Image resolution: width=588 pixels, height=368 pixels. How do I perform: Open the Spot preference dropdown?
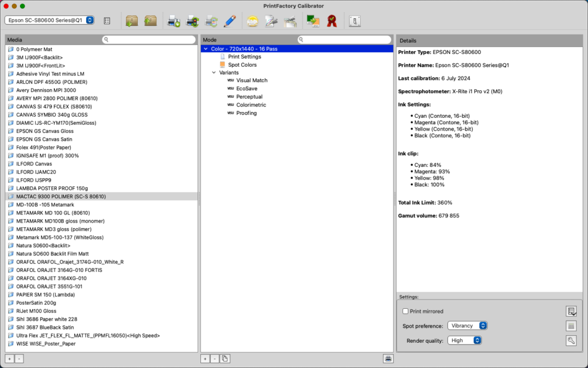(x=467, y=325)
